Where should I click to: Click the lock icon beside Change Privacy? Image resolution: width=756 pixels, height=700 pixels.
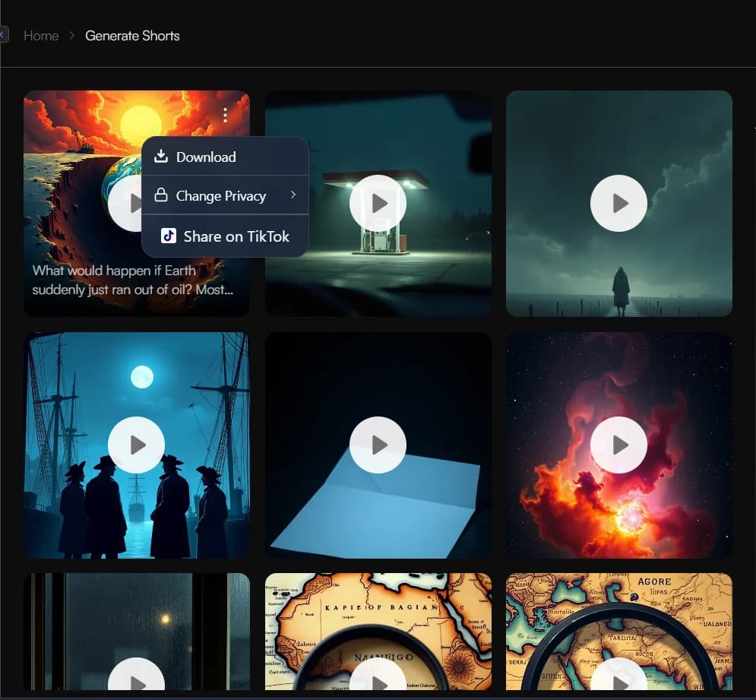coord(161,195)
